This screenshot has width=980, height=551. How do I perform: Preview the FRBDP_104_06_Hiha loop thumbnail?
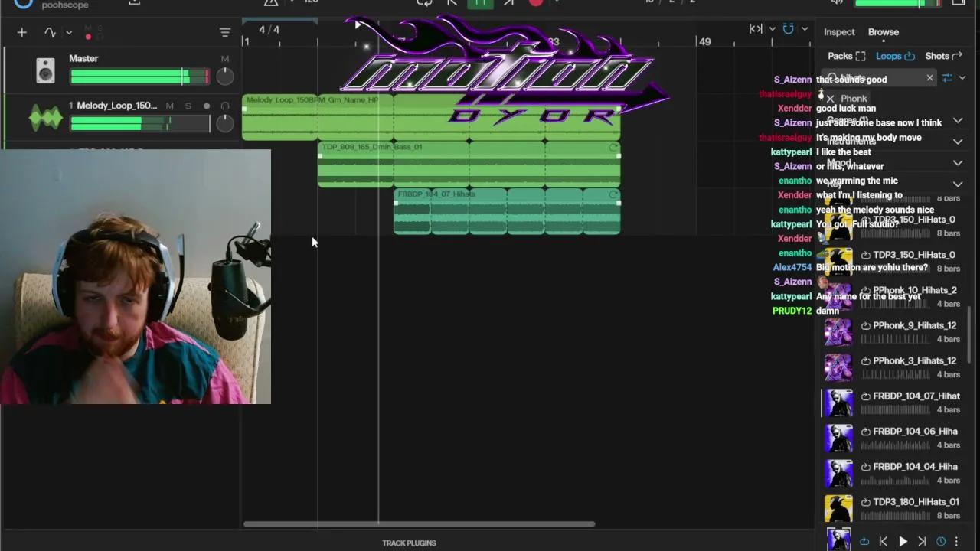tap(838, 438)
